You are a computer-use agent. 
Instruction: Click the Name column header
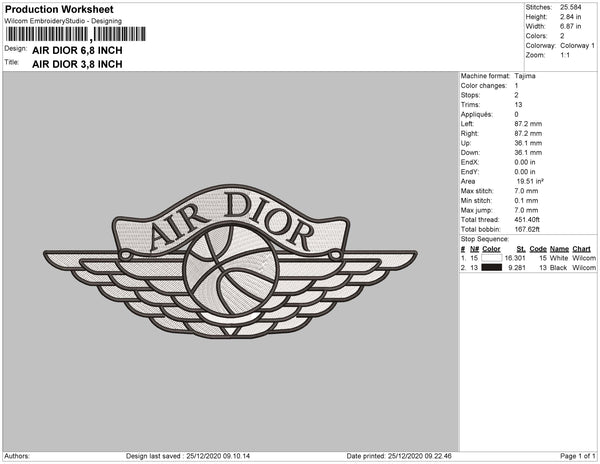click(x=559, y=249)
